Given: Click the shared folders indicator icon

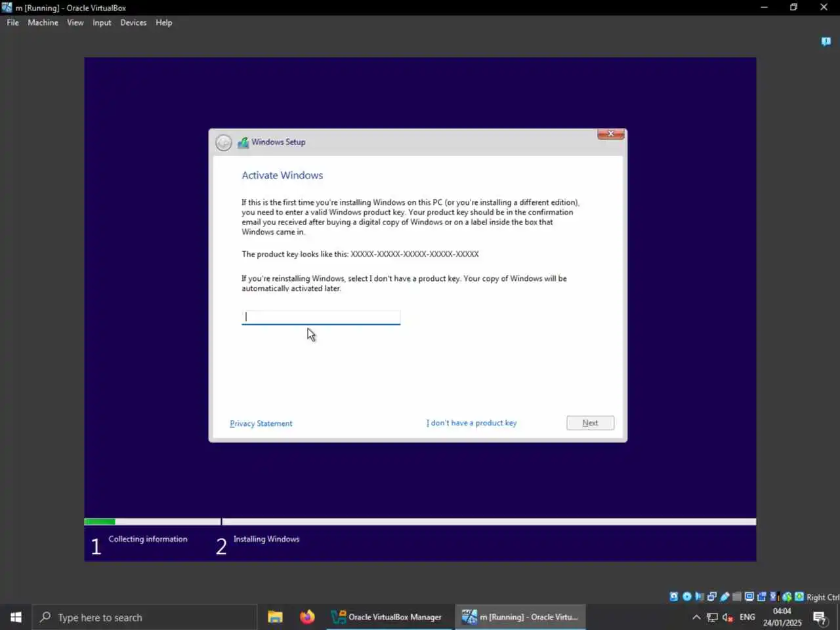Looking at the screenshot, I should (737, 597).
